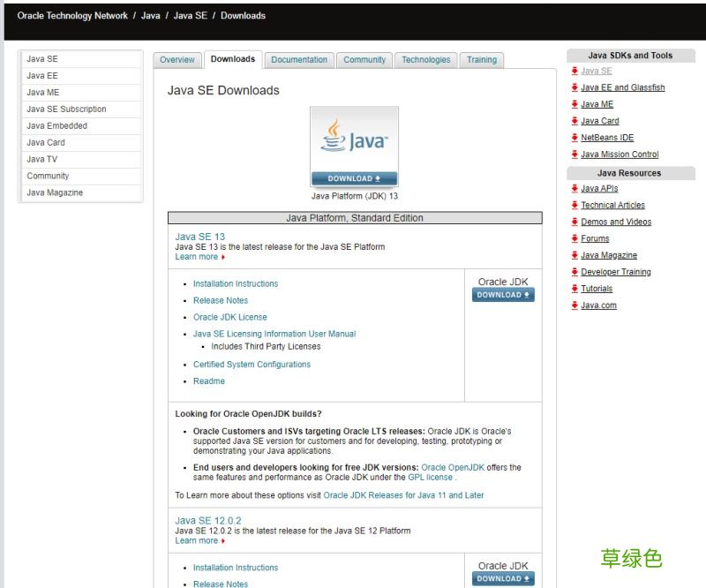Click the Java logo download image
Image resolution: width=706 pixels, height=588 pixels.
pyautogui.click(x=354, y=147)
